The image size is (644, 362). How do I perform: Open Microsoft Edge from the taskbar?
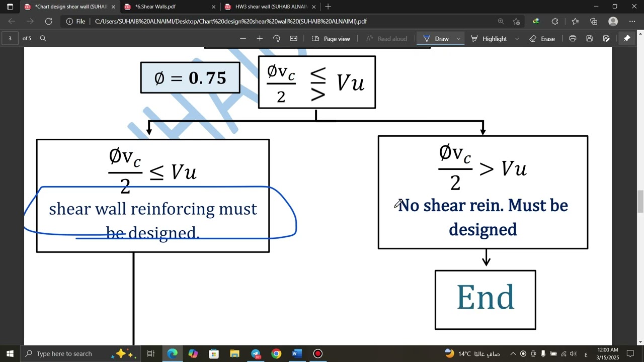(x=172, y=353)
